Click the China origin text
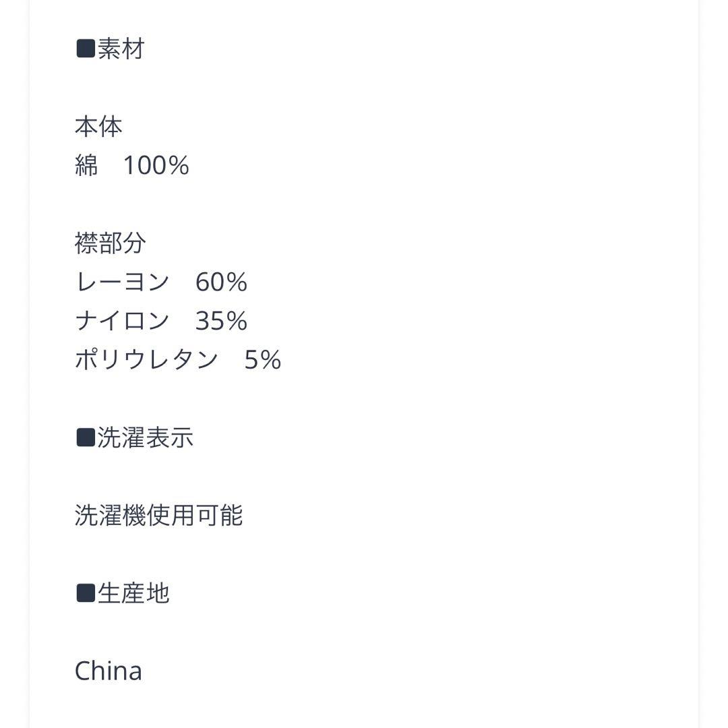 click(109, 671)
